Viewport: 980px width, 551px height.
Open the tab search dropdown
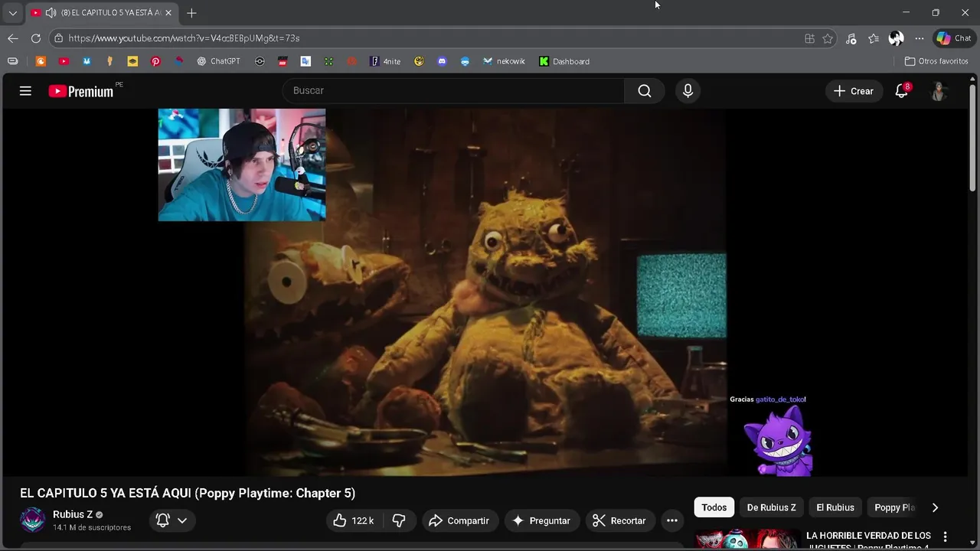click(12, 13)
